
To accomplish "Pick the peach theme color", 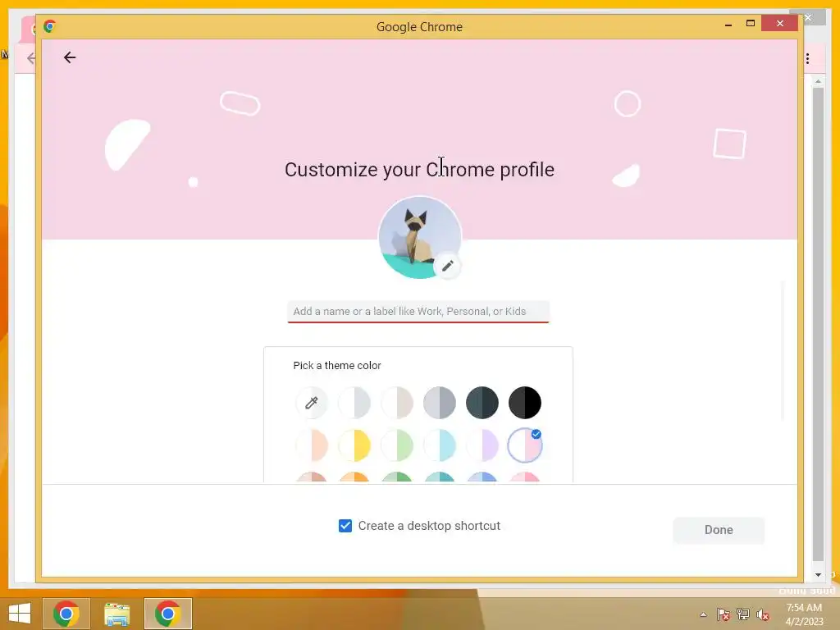I will 311,445.
